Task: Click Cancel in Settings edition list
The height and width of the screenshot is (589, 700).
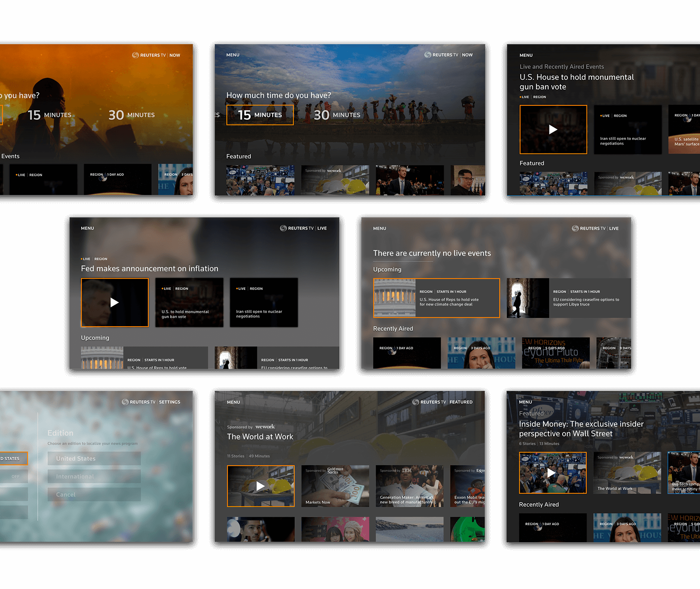Action: point(94,495)
